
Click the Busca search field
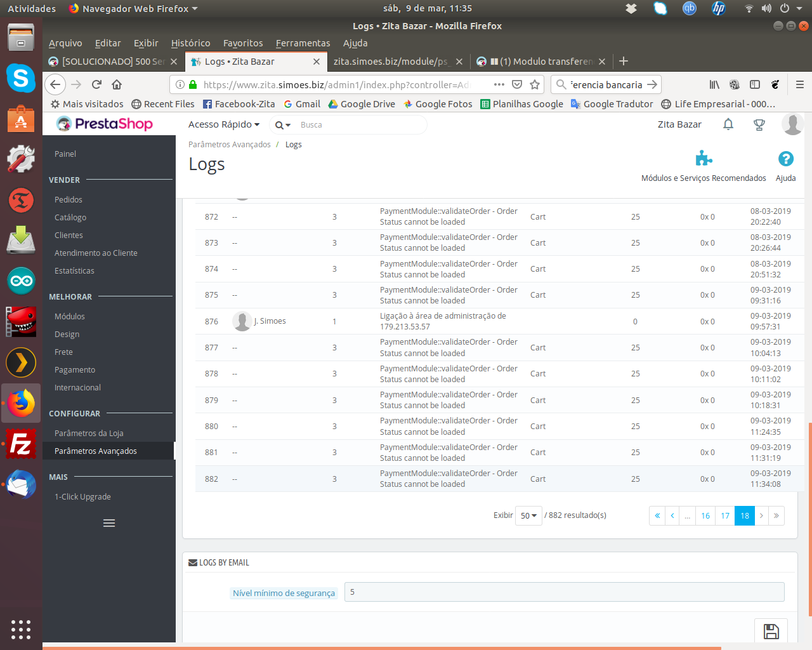(x=360, y=125)
